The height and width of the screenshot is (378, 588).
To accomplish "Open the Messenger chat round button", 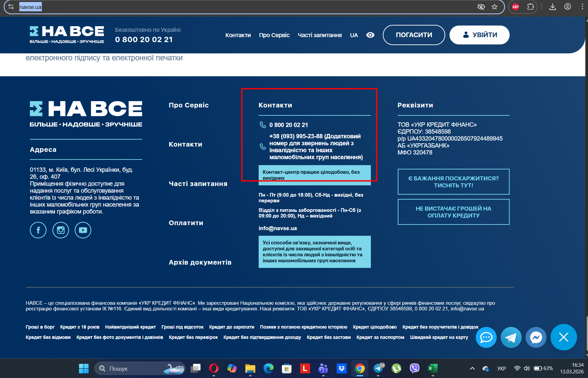I will [536, 338].
